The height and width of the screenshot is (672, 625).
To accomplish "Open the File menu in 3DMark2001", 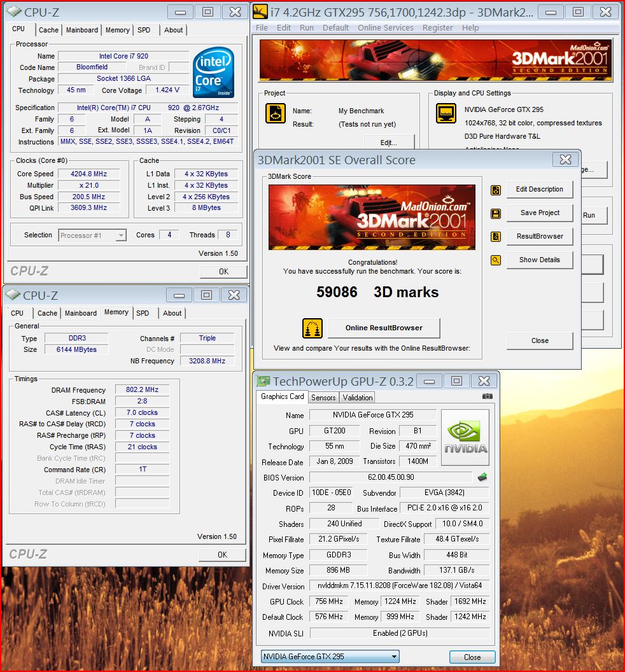I will click(262, 27).
